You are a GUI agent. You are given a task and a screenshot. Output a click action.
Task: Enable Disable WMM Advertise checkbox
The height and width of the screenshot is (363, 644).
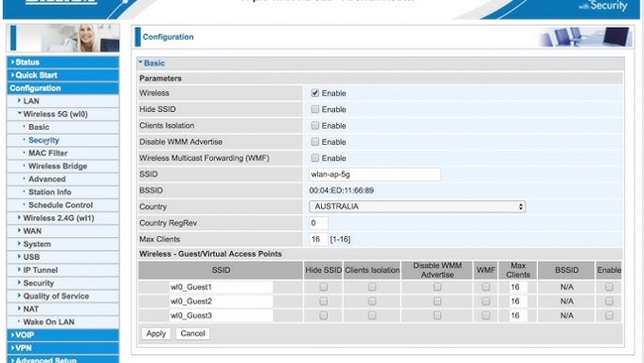315,142
